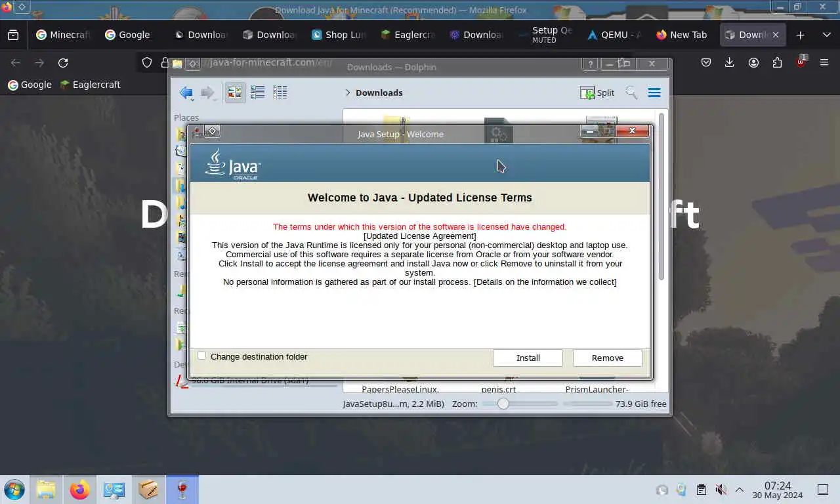
Task: Open the Dolphin search magnifier
Action: point(631,93)
